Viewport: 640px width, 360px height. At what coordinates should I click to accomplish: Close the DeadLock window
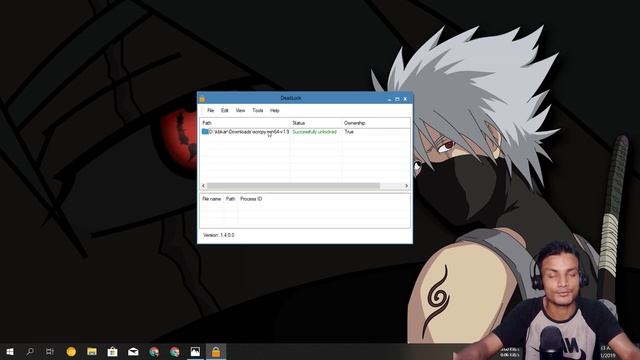(405, 99)
